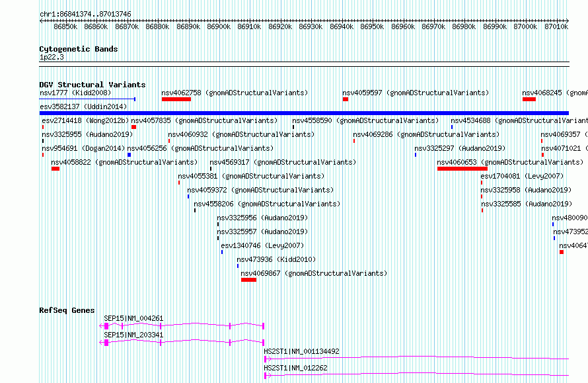The height and width of the screenshot is (383, 588).
Task: Open nsv4069867 variant label
Action: (x=314, y=273)
